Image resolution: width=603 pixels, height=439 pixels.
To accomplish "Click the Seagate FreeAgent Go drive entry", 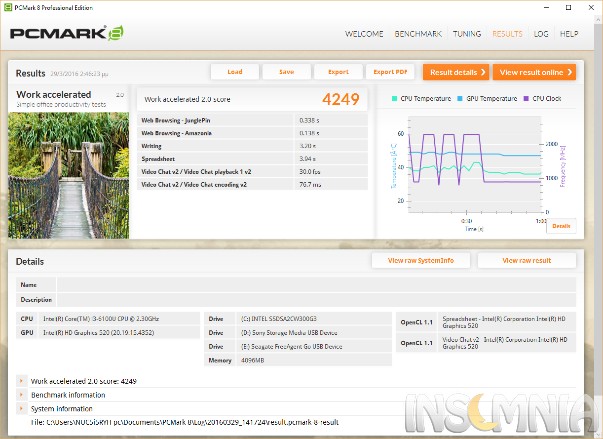I will (298, 346).
